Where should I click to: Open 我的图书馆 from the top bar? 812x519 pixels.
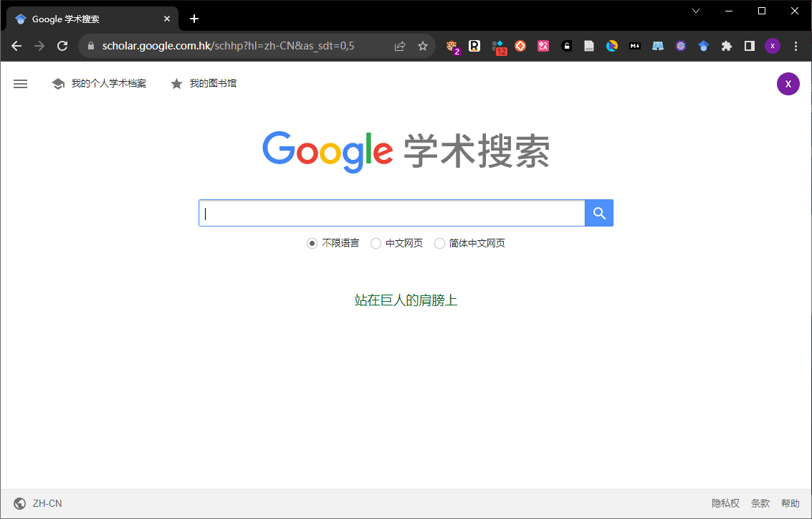click(x=204, y=83)
